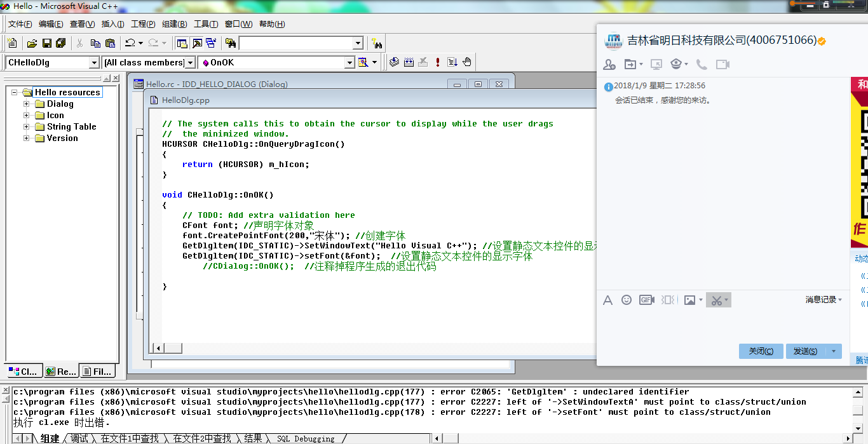Collapse the Hello resources tree root

pos(14,92)
